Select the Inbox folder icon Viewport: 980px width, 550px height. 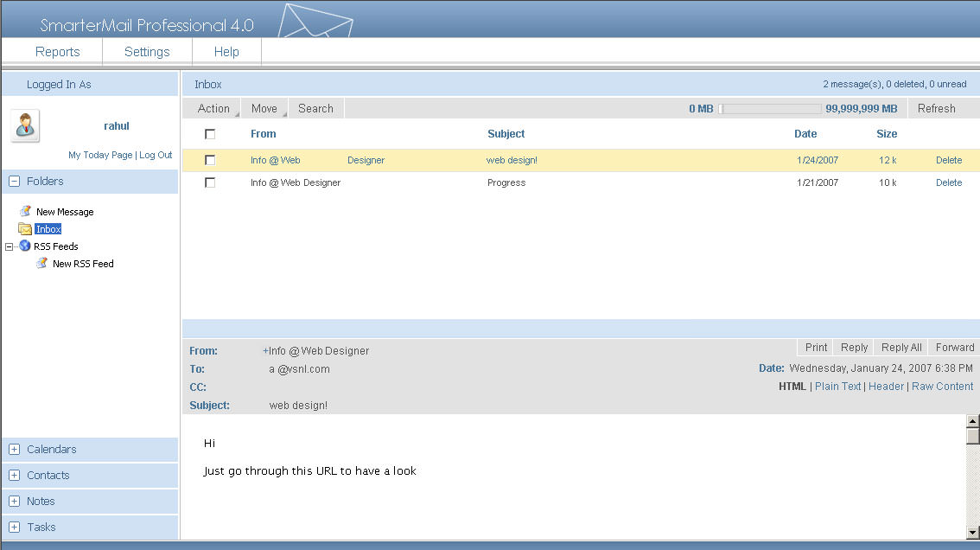click(24, 228)
